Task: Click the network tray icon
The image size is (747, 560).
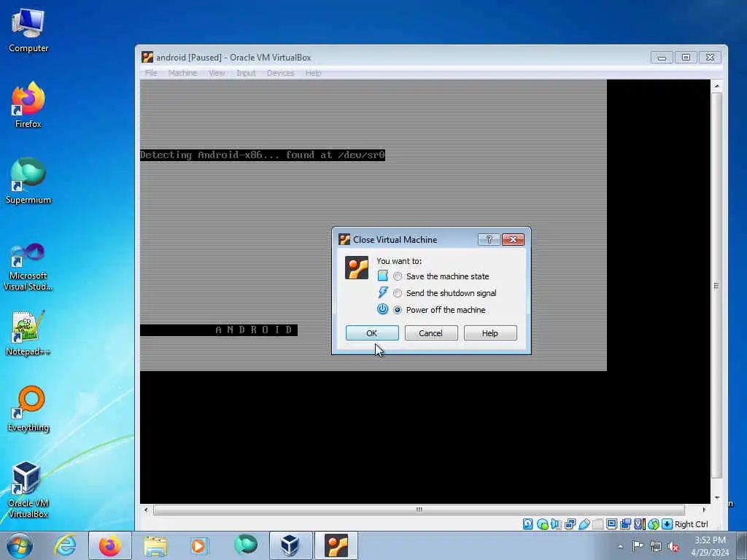Action: [x=656, y=546]
